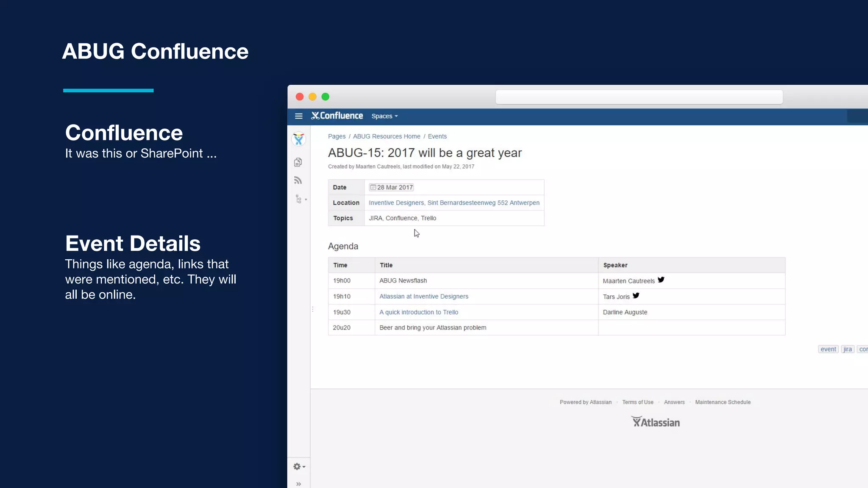Open Tars Joris' Twitter icon

pyautogui.click(x=636, y=296)
